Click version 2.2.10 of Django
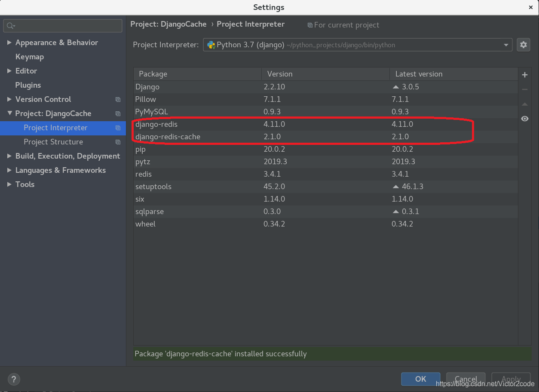 pyautogui.click(x=274, y=87)
